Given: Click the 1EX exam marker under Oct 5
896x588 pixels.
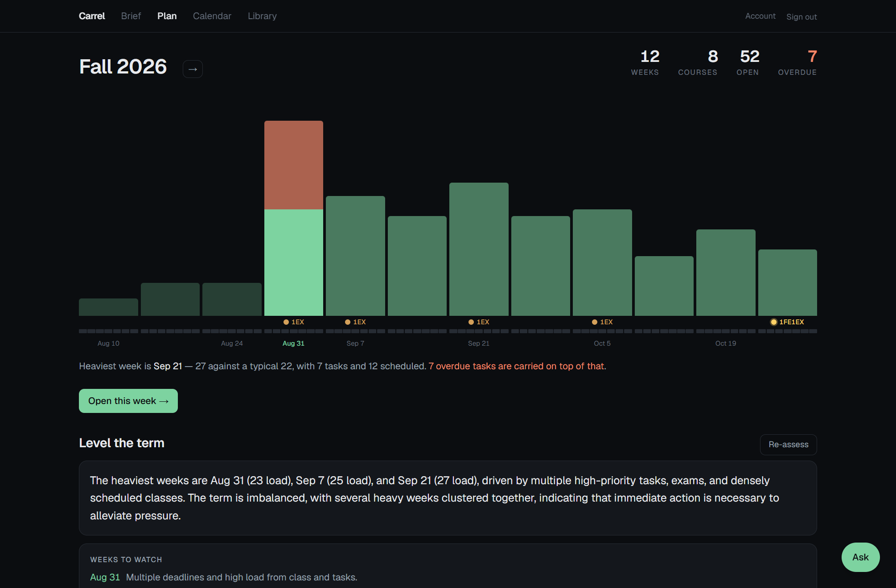Looking at the screenshot, I should (x=602, y=322).
